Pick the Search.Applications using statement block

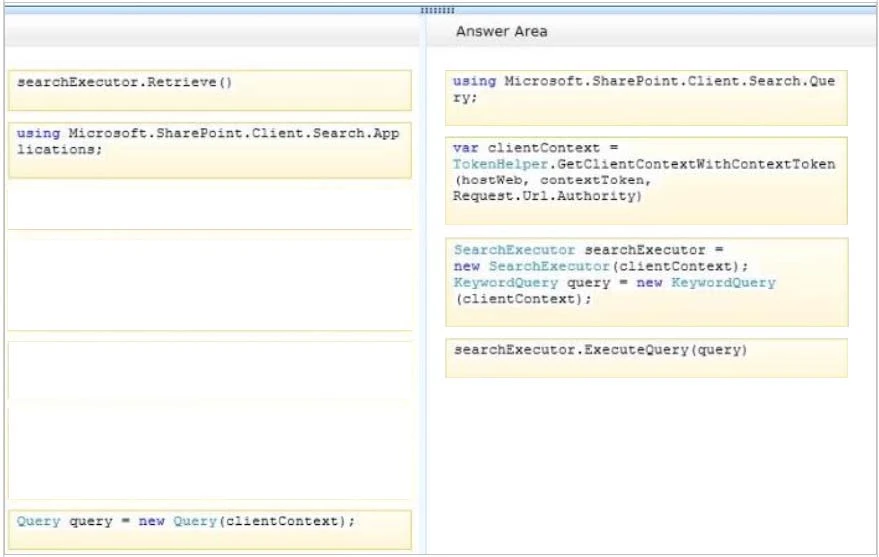(x=209, y=149)
